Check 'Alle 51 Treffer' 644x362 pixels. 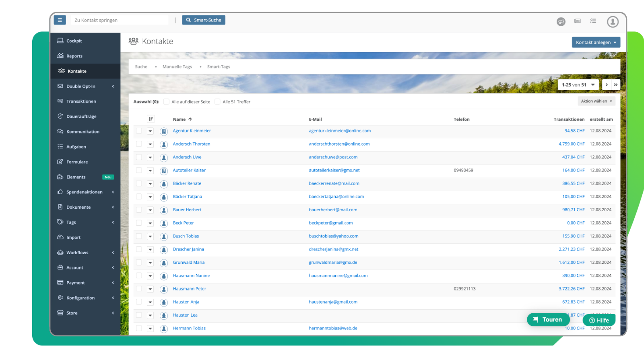217,102
